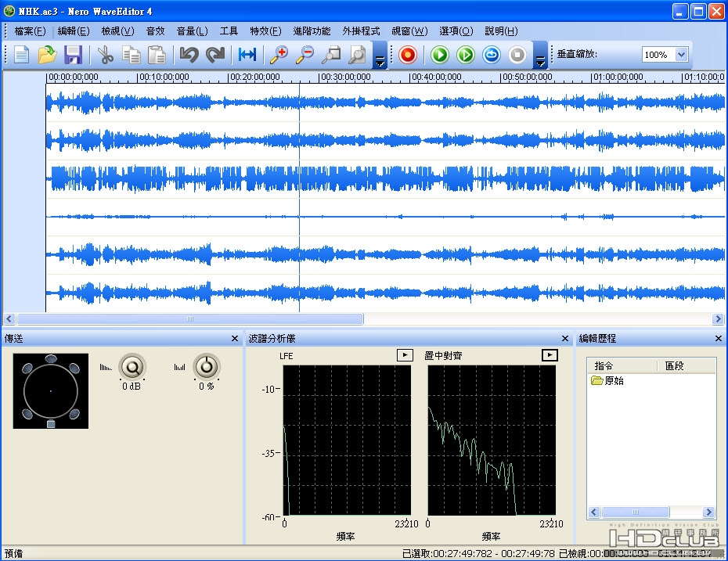The height and width of the screenshot is (561, 728).
Task: Click the 區段 column header
Action: [x=687, y=365]
